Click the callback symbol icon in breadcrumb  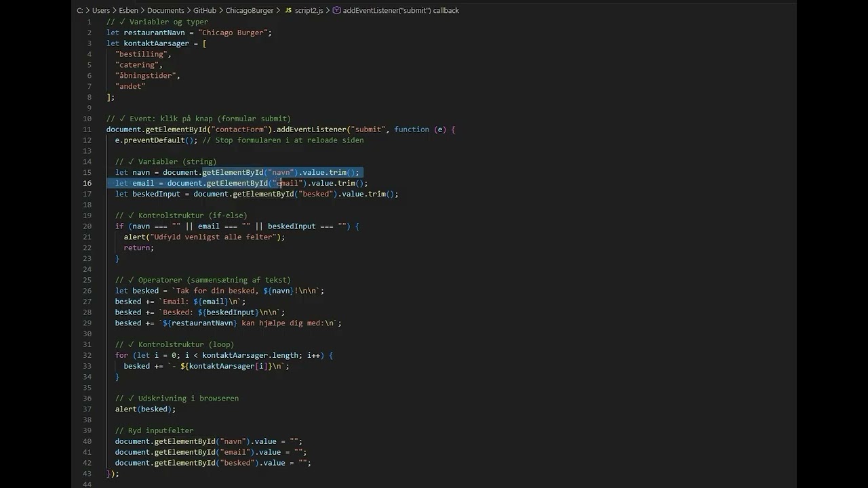pyautogui.click(x=336, y=11)
